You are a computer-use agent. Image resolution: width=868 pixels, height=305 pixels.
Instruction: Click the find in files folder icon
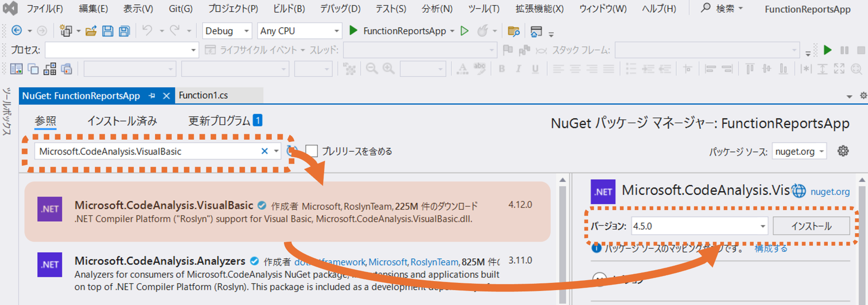click(514, 31)
